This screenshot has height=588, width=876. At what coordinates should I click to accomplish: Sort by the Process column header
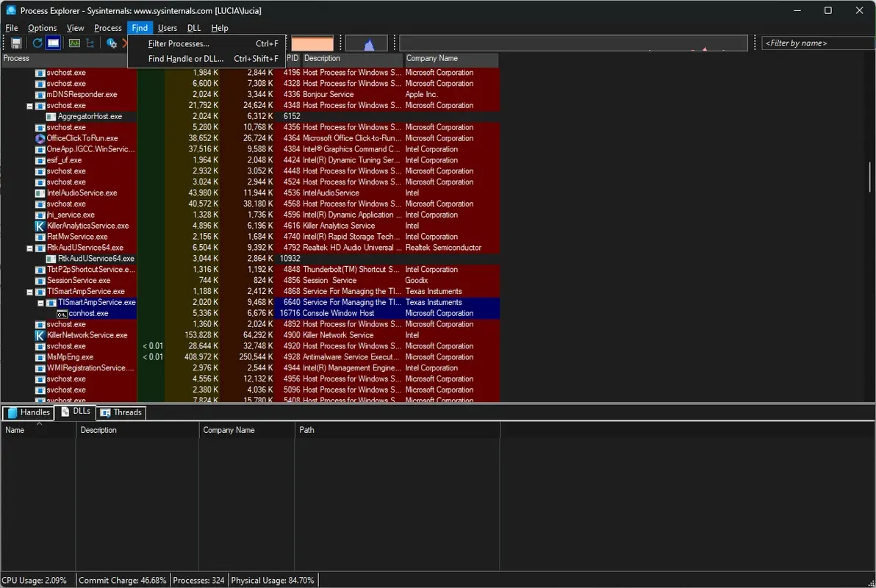coord(64,58)
